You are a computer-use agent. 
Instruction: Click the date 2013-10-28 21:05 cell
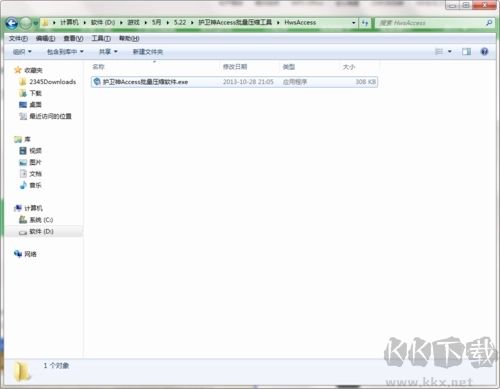pos(248,82)
